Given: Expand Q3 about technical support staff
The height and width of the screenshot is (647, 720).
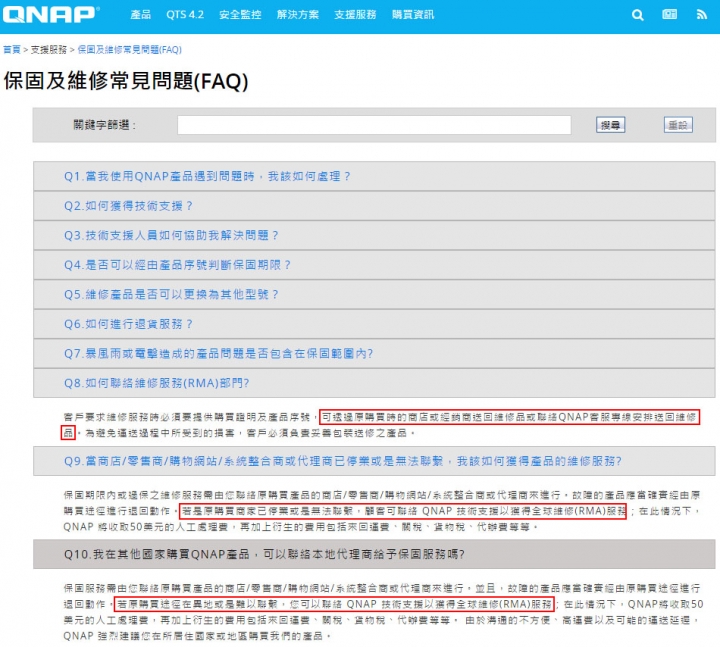Looking at the screenshot, I should [x=374, y=236].
